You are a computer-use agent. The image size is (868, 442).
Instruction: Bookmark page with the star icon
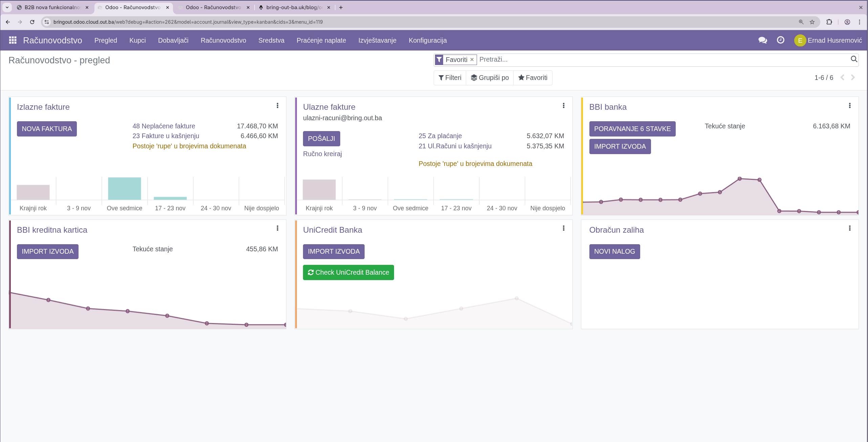[x=812, y=22]
